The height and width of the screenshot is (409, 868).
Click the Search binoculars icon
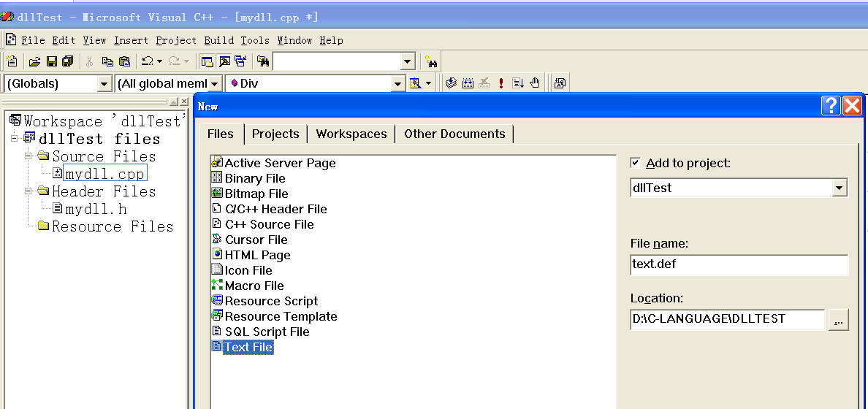pos(430,61)
